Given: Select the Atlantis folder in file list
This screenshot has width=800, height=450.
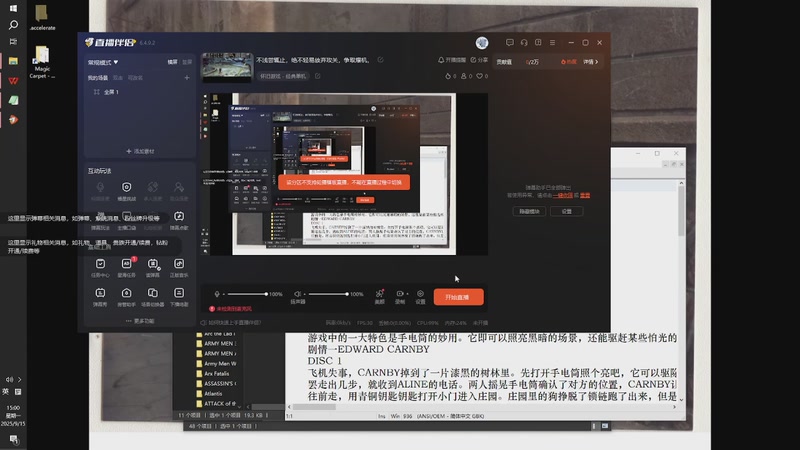Looking at the screenshot, I should (x=210, y=393).
